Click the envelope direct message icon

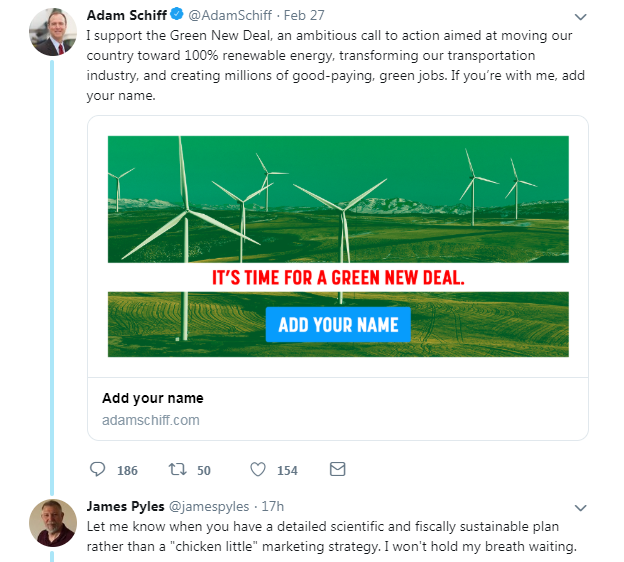(x=337, y=469)
